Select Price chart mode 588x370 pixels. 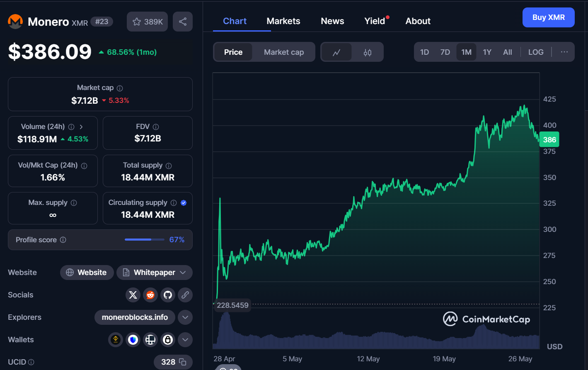[x=233, y=52]
